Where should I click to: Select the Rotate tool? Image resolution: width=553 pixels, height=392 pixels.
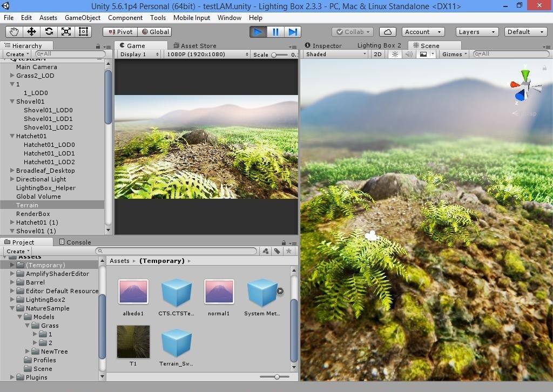coord(49,32)
